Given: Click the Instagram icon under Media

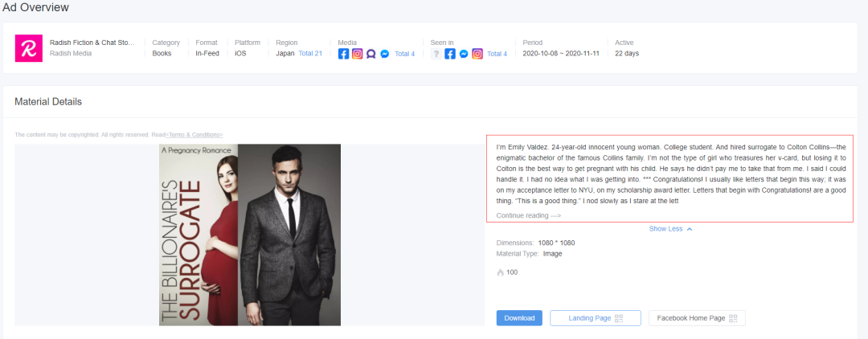Looking at the screenshot, I should [358, 54].
